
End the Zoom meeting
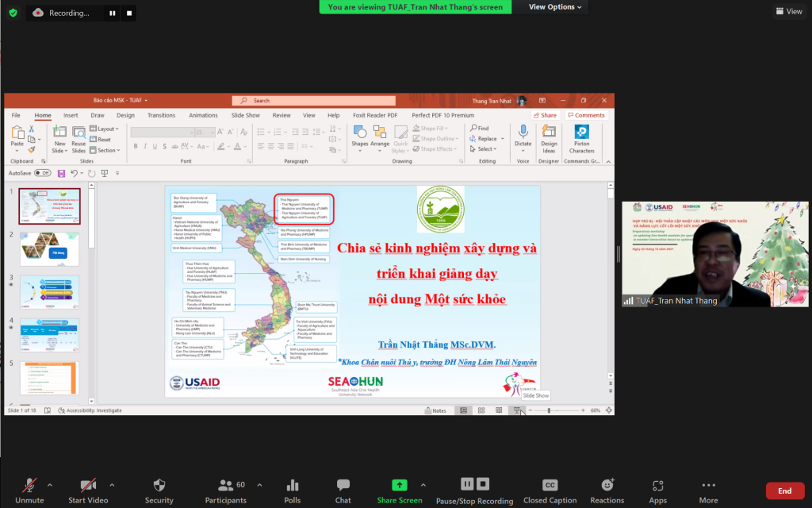coord(784,491)
